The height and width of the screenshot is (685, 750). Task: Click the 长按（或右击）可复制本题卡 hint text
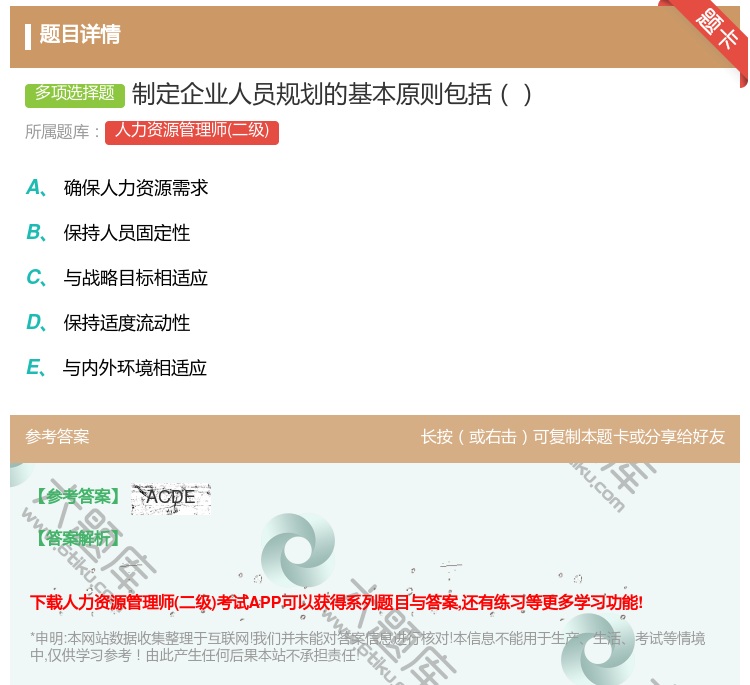click(x=573, y=437)
